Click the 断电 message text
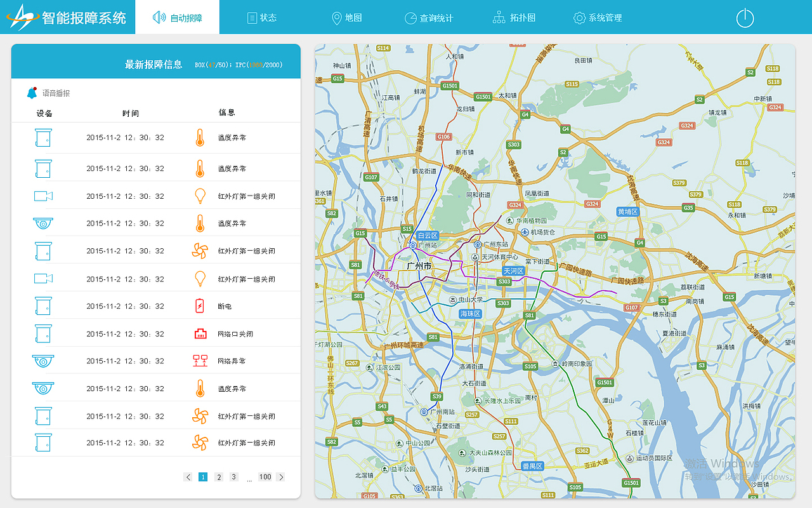Viewport: 812px width, 508px height. (x=225, y=307)
